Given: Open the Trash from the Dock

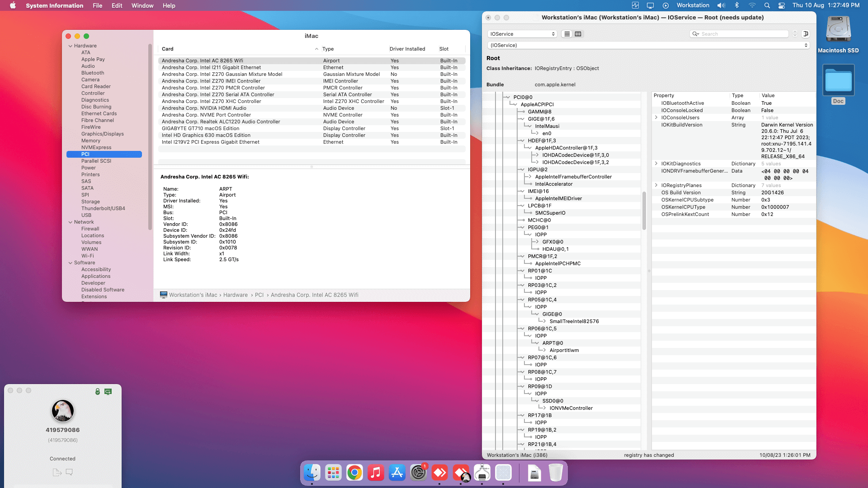Looking at the screenshot, I should (x=556, y=473).
